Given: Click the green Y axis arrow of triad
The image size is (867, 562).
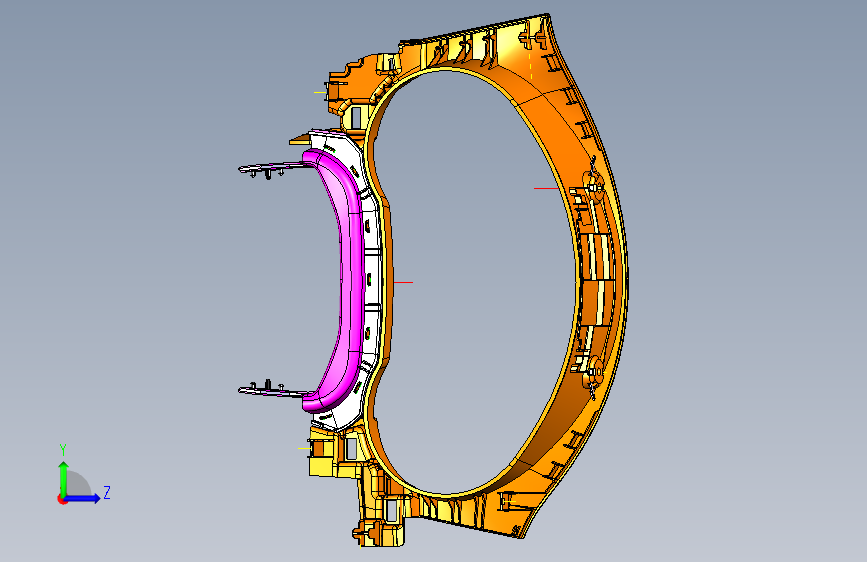Looking at the screenshot, I should [64, 478].
